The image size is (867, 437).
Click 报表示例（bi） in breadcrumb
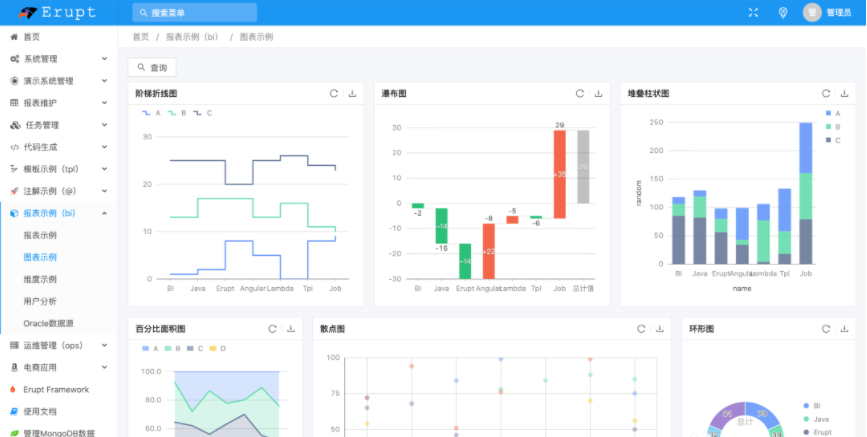(192, 37)
